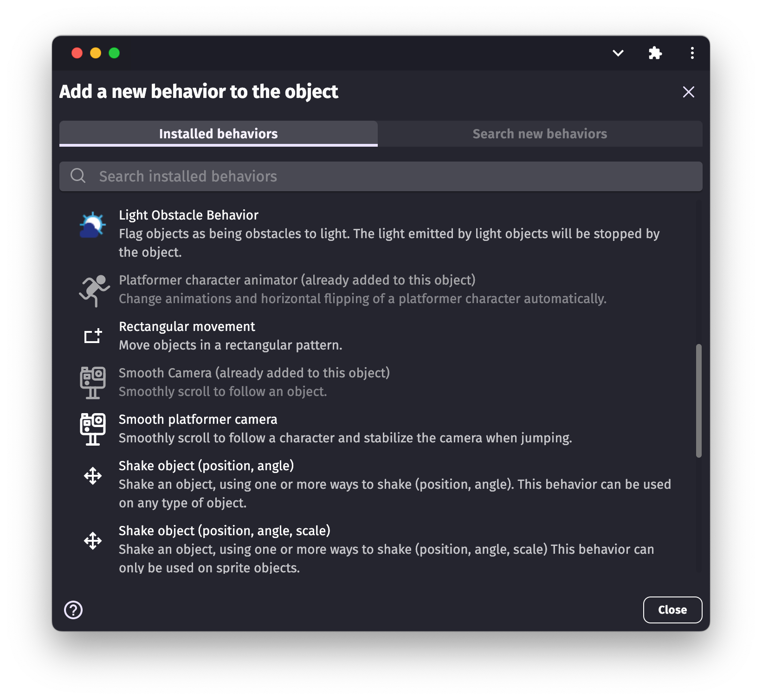762x700 pixels.
Task: Dismiss the dialog with the X button
Action: pos(688,92)
